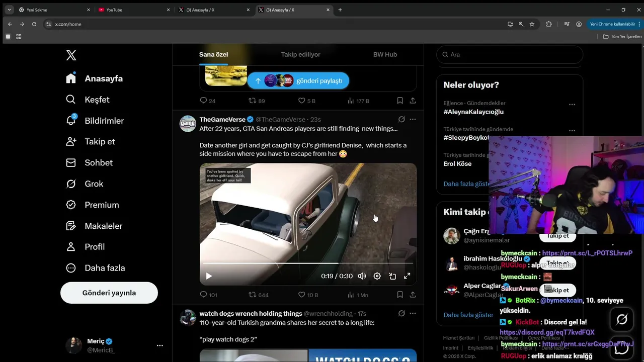The width and height of the screenshot is (644, 362).
Task: Open Daha fazla menu in the sidebar
Action: point(96,268)
